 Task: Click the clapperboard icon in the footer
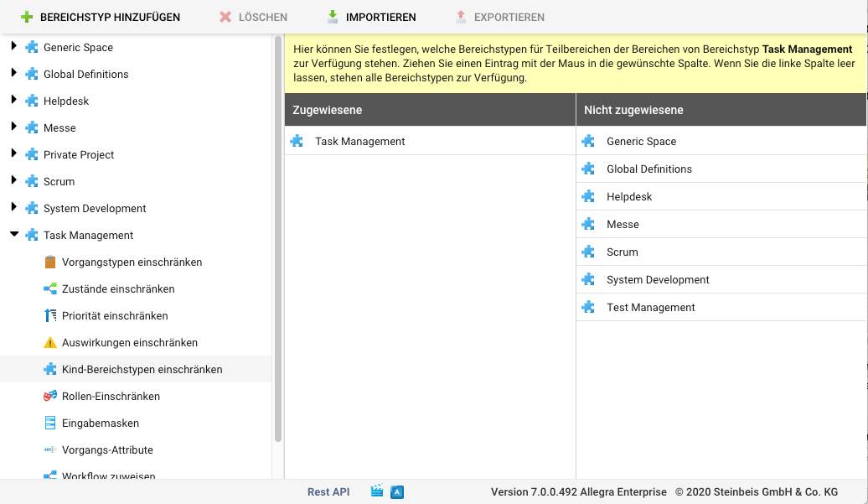pyautogui.click(x=377, y=492)
